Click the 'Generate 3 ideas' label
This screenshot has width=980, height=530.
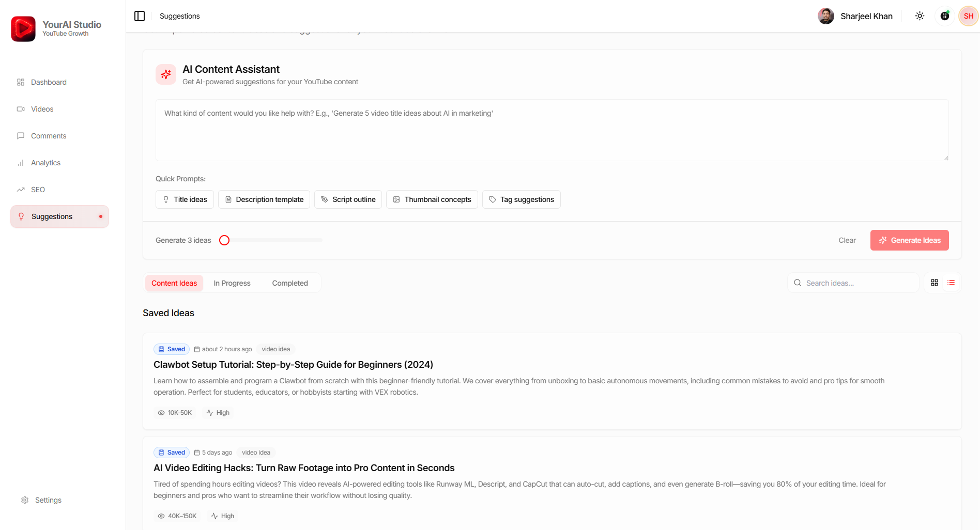point(183,240)
